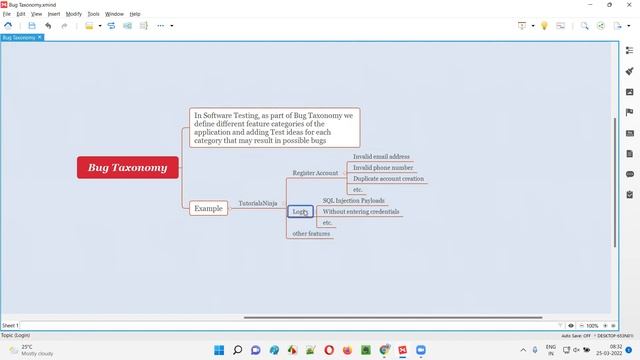Open the Notes panel in sidebar
The image size is (640, 360).
629,153
